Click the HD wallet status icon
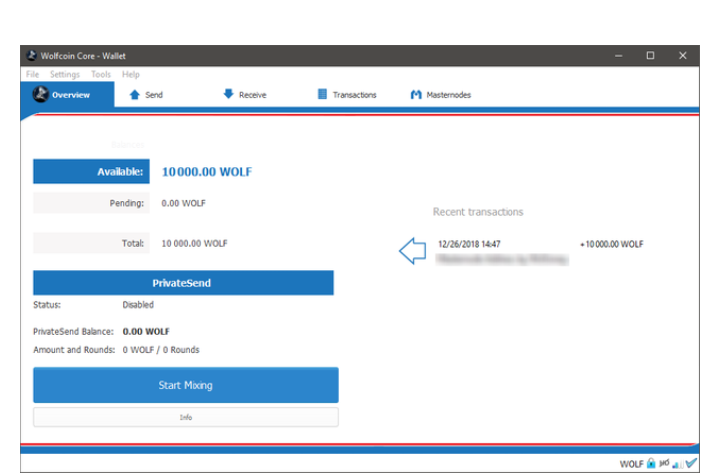The width and height of the screenshot is (719, 474). coord(664,463)
